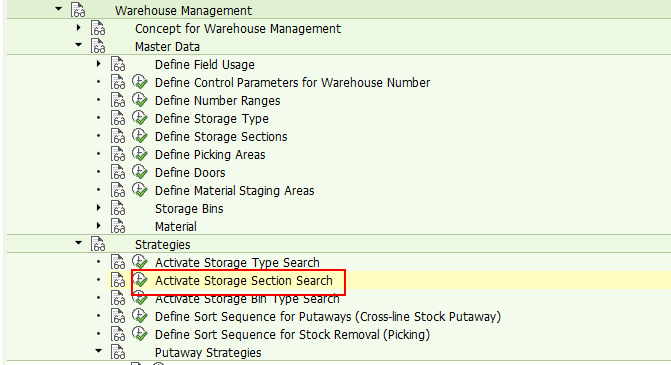Open documentation icon for Define Doors
The image size is (671, 365).
pos(118,172)
